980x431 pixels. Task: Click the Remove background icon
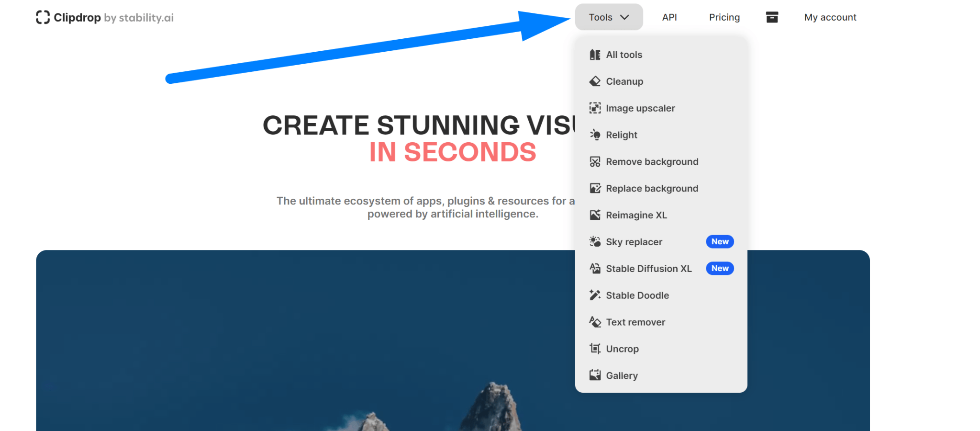[x=595, y=162]
